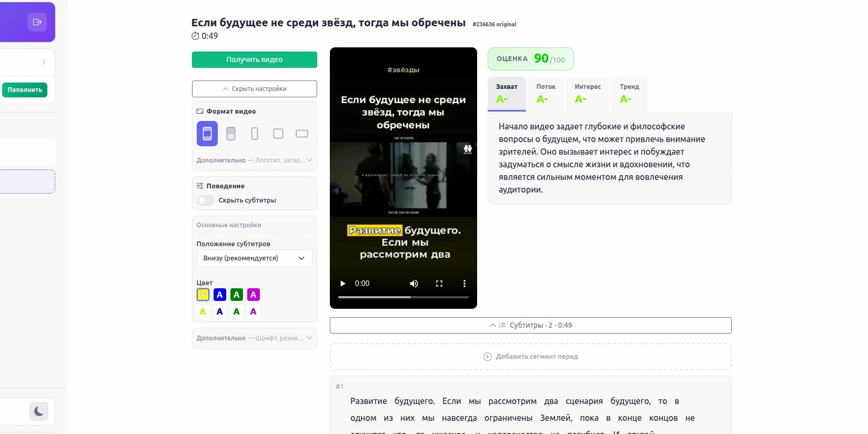Select blue text-only subtitle color
The height and width of the screenshot is (434, 868).
coord(220,311)
